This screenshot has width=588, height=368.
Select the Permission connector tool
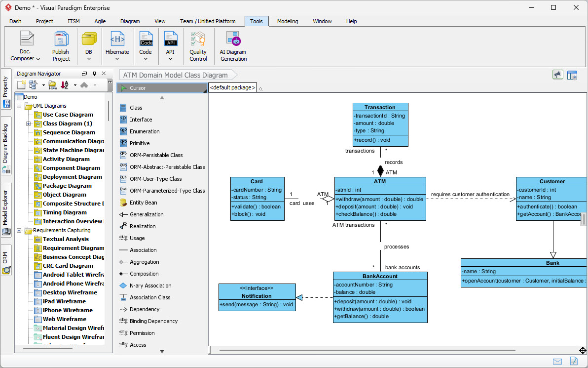[x=162, y=333]
